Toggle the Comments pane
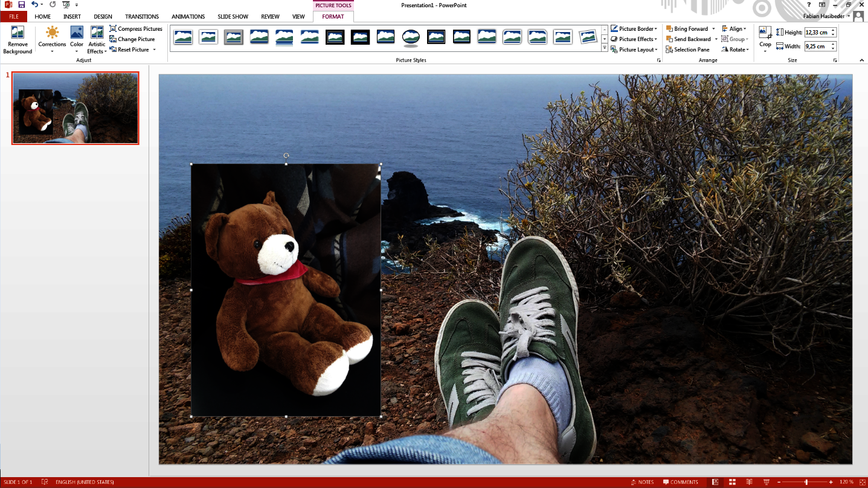The image size is (868, 488). (681, 481)
